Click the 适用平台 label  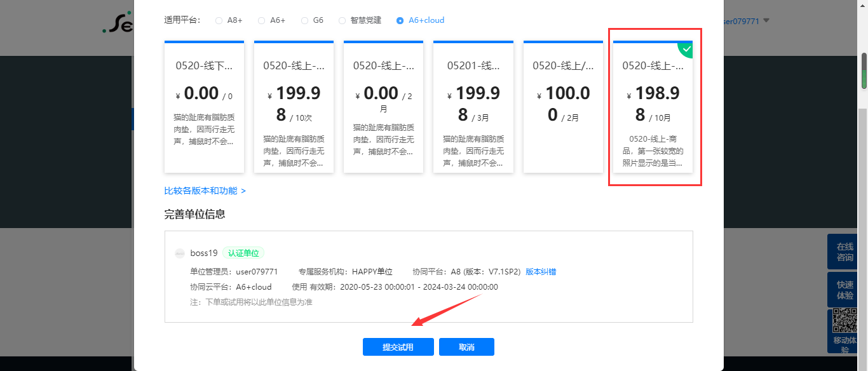point(182,20)
